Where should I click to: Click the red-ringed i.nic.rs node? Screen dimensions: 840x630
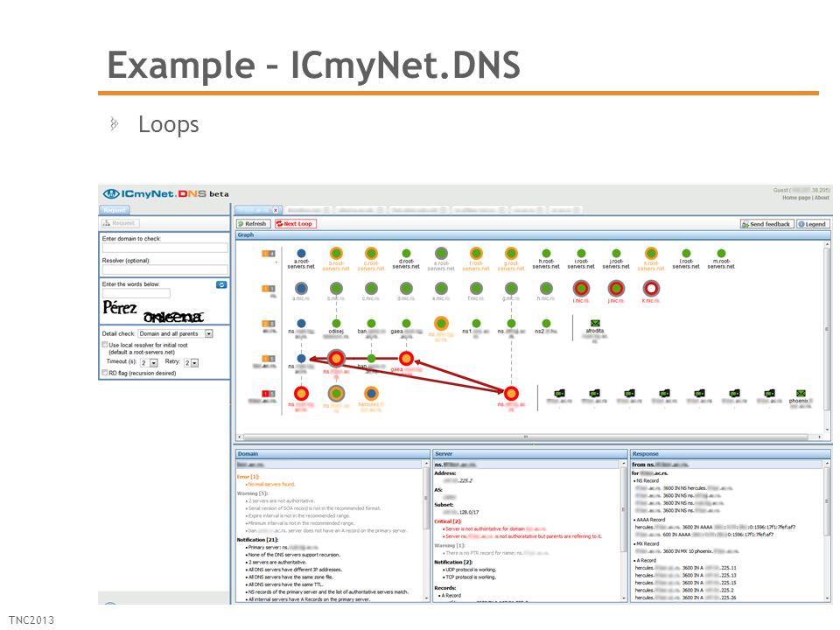click(581, 288)
